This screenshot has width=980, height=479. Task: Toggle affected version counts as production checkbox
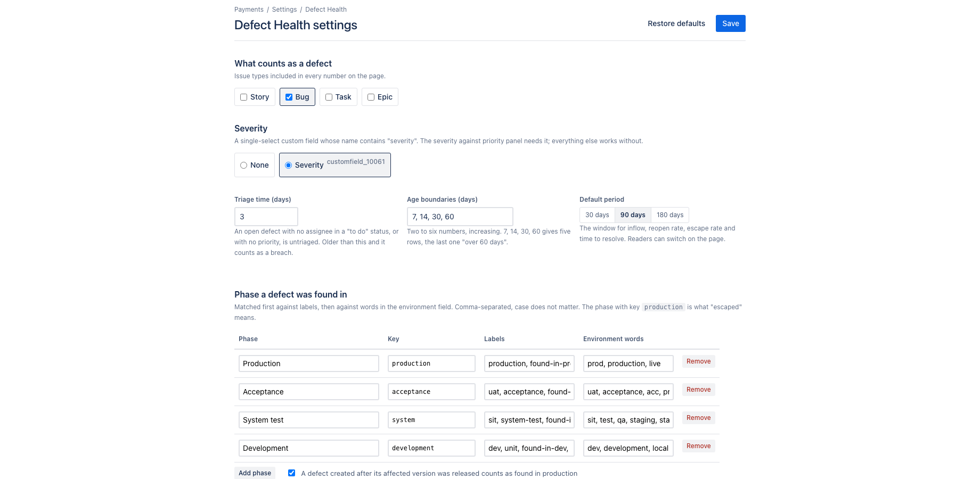(x=291, y=473)
